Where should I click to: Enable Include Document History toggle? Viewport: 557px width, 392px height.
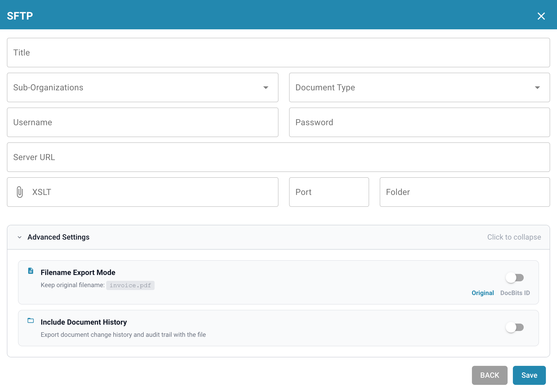click(514, 327)
